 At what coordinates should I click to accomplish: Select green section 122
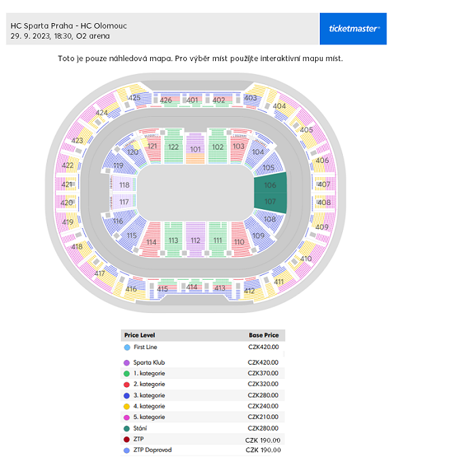tap(173, 147)
